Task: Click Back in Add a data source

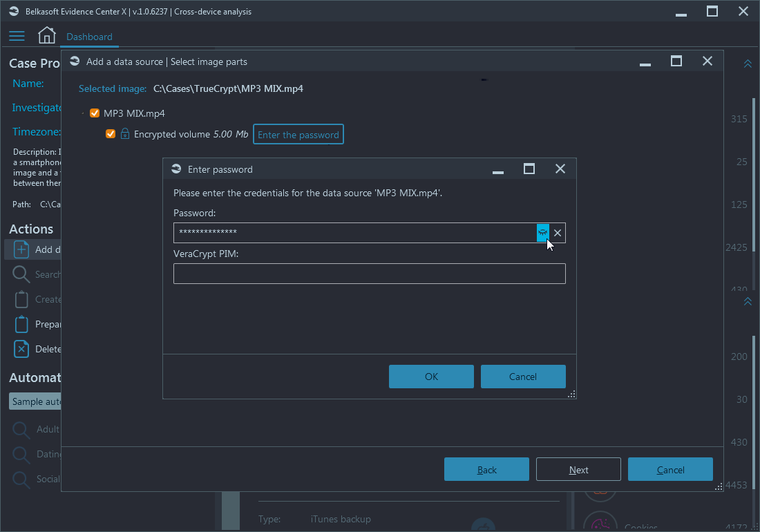Action: pos(486,470)
